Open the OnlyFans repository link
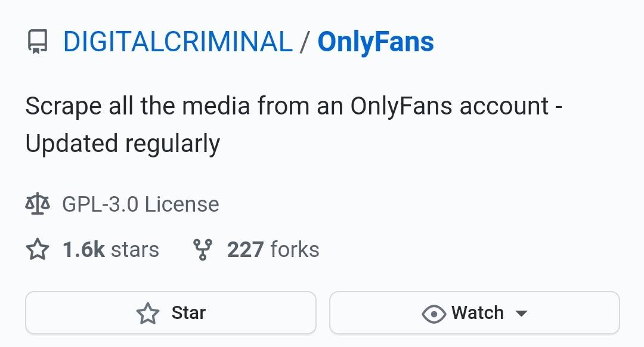 tap(376, 42)
